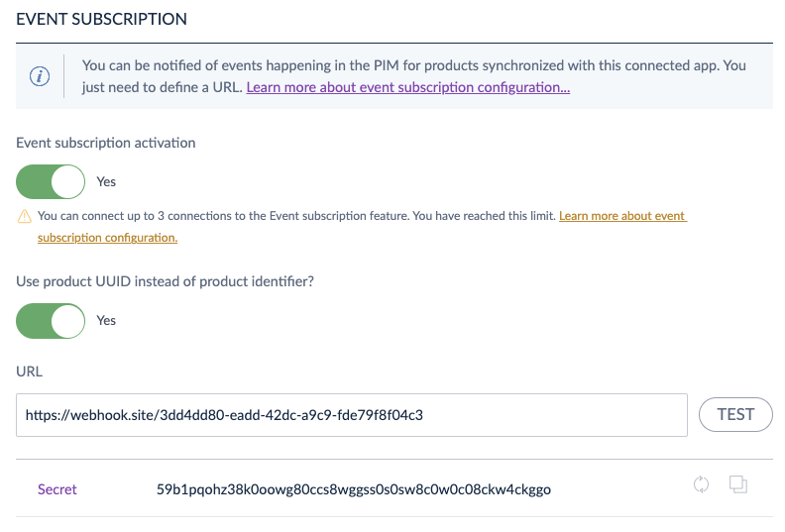Image resolution: width=785 pixels, height=532 pixels.
Task: Click the Secret label
Action: (57, 489)
